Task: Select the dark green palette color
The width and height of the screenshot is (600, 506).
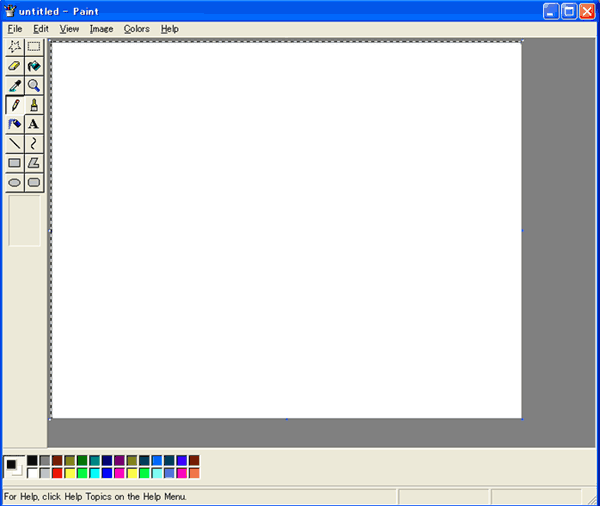Action: click(82, 460)
